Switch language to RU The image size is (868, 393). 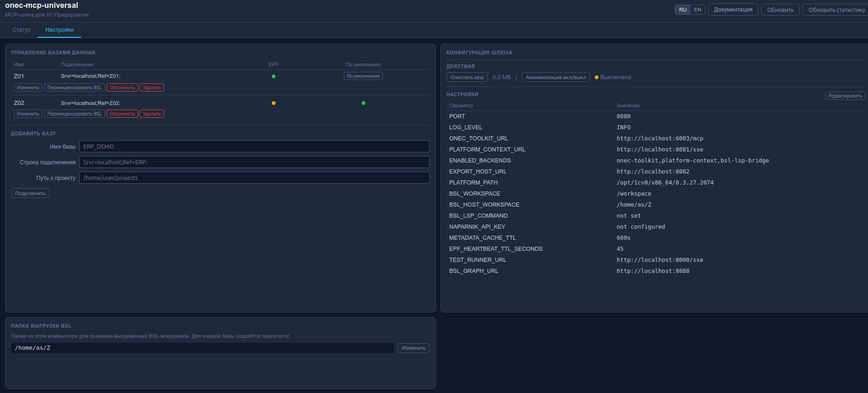(x=683, y=10)
